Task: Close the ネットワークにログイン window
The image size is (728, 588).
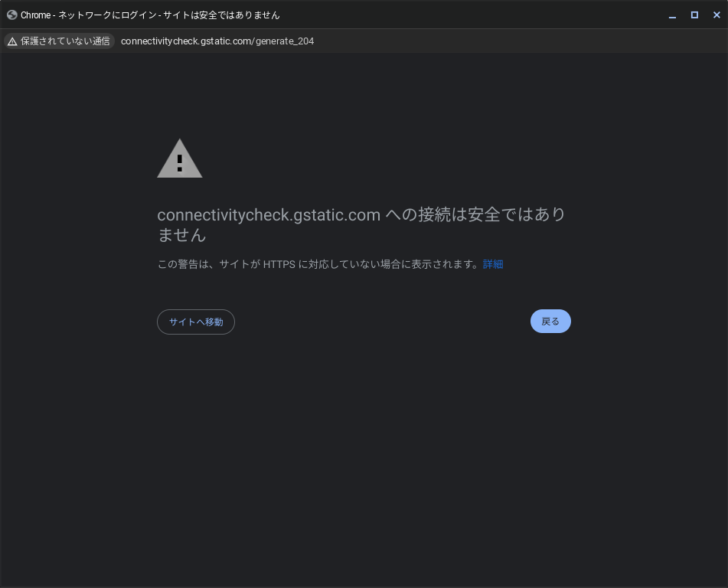Action: (717, 15)
